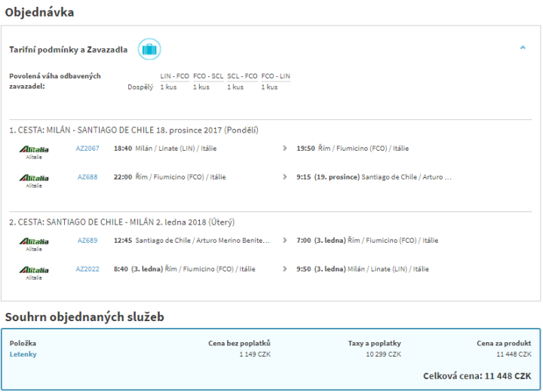This screenshot has height=392, width=543.
Task: Open flight number link AZ2067
Action: pyautogui.click(x=87, y=149)
